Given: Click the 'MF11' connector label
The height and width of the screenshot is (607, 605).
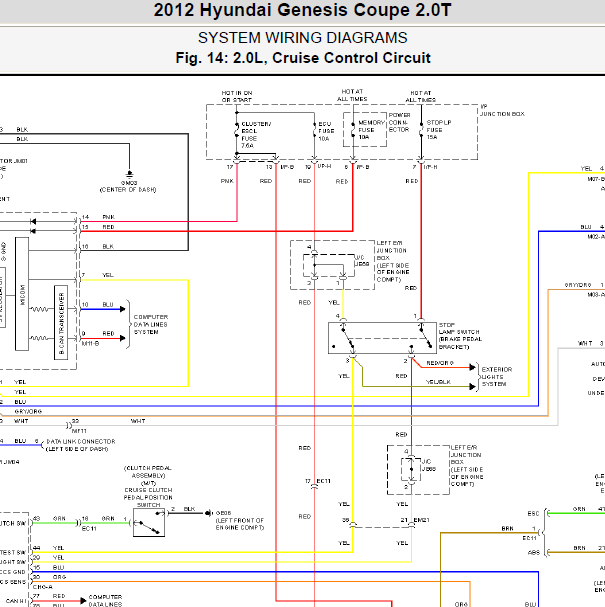Looking at the screenshot, I should pos(79,430).
